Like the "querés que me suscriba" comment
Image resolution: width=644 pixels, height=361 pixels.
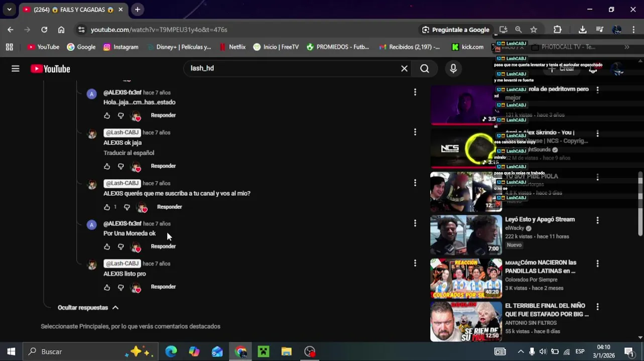[x=107, y=207]
